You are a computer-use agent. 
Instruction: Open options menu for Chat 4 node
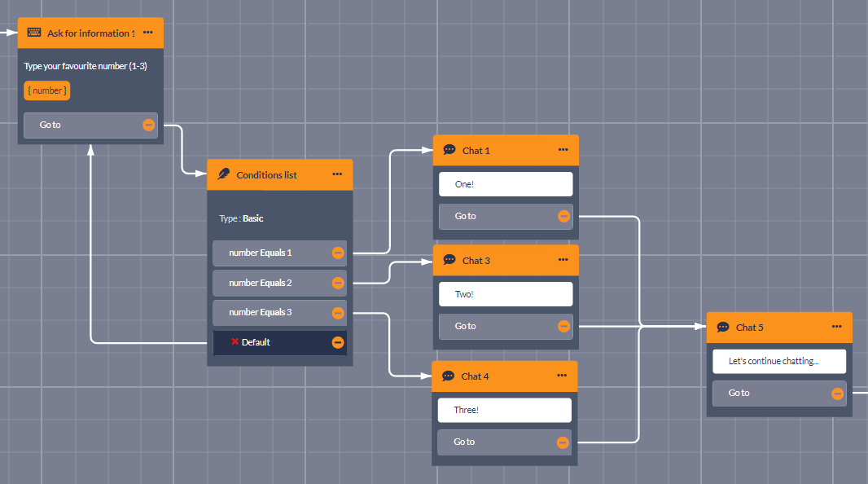tap(562, 376)
